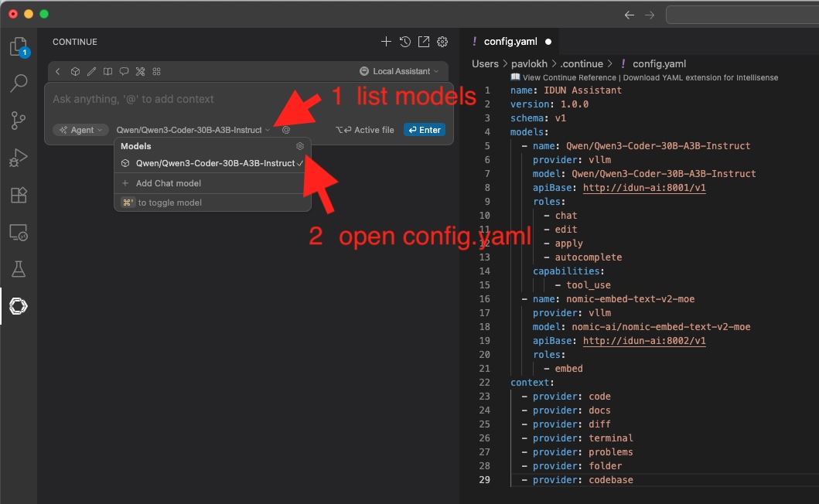Open the Run and Debug view
819x504 pixels.
[19, 158]
